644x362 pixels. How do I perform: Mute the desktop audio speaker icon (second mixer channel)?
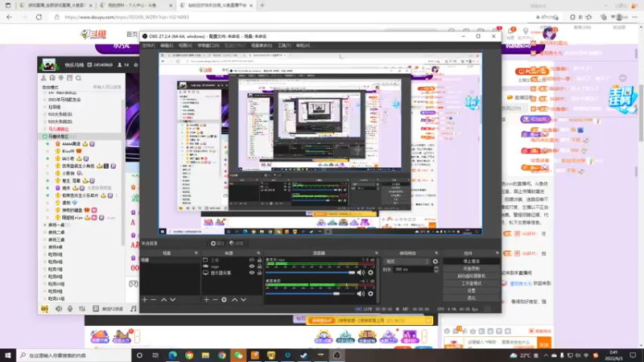point(361,294)
